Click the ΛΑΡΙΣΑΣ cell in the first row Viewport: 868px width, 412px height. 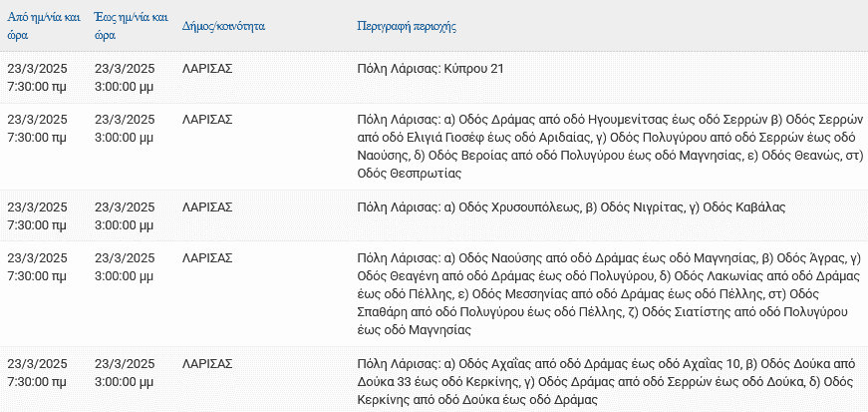point(207,69)
